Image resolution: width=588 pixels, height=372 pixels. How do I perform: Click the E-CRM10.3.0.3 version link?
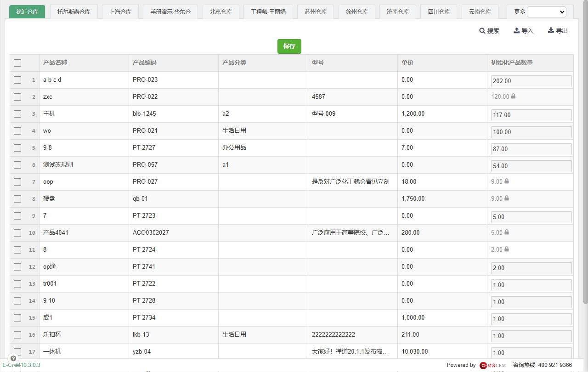point(21,365)
